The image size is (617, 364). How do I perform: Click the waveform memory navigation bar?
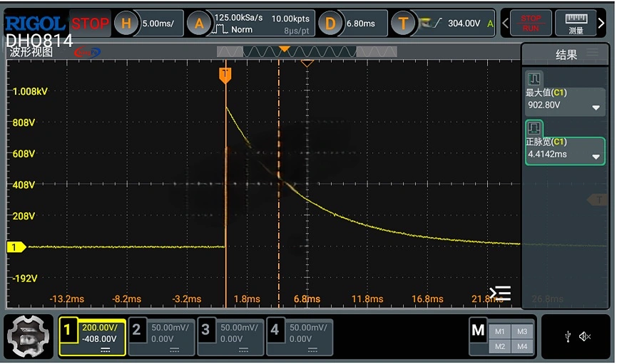pos(307,51)
